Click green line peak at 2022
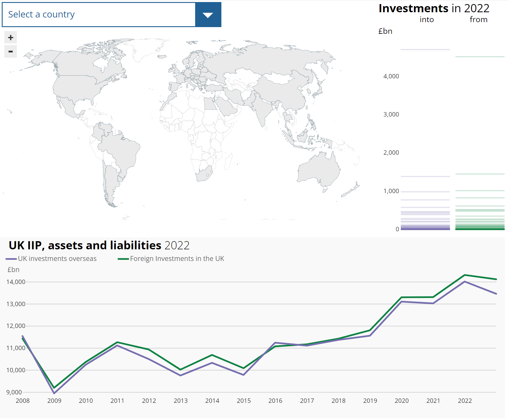Screen dimensions: 508x420 click(x=465, y=275)
